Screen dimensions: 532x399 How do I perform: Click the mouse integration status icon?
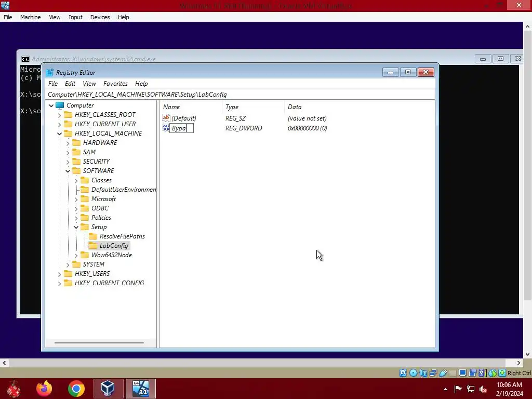point(493,373)
